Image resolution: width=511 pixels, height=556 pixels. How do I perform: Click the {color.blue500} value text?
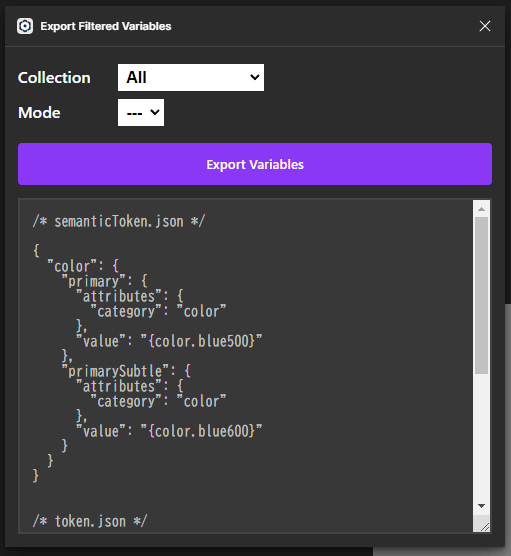point(201,341)
